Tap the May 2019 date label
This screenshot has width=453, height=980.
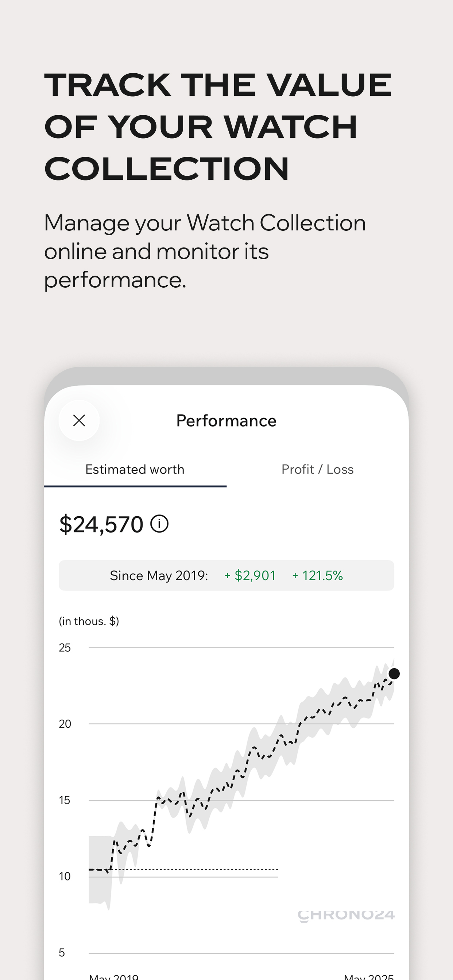(x=114, y=976)
